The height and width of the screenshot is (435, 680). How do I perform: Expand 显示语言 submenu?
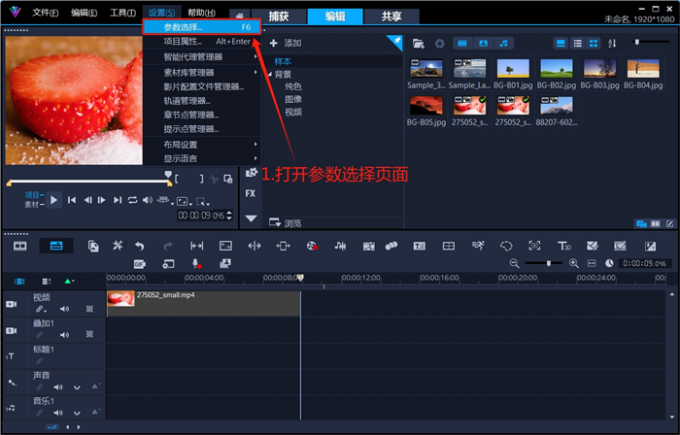pos(202,158)
